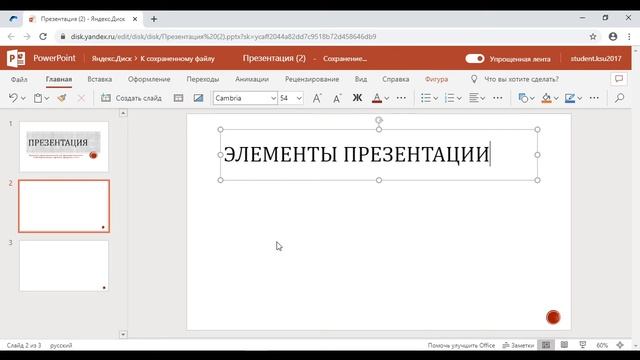The width and height of the screenshot is (640, 360).
Task: Click the numbered list icon
Action: [x=449, y=98]
